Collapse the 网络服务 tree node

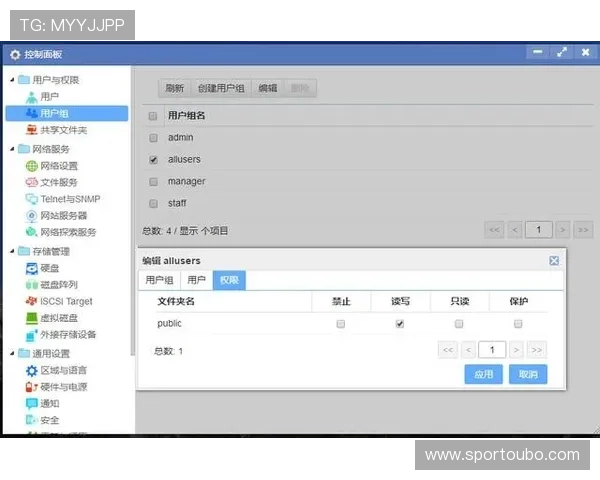pos(12,149)
